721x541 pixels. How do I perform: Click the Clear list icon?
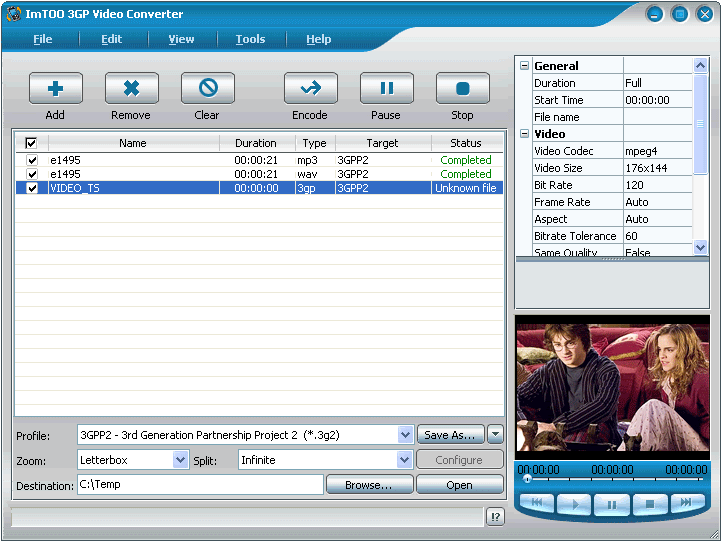207,89
